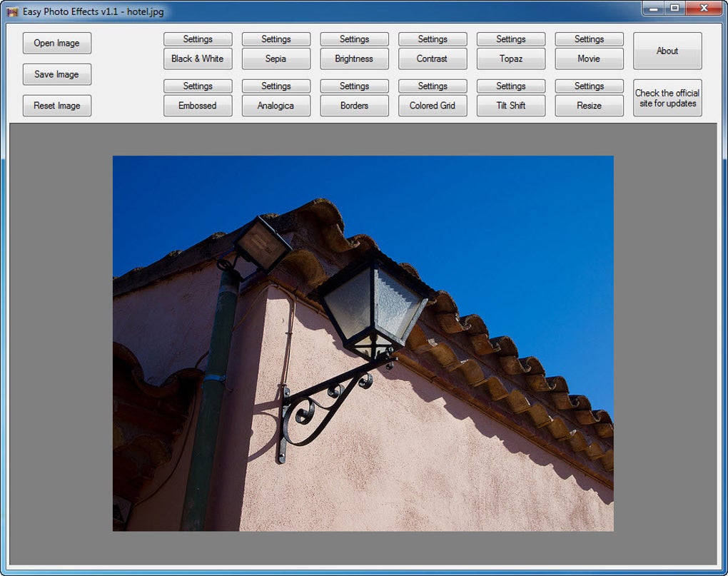Open Settings above Sepia

[276, 39]
